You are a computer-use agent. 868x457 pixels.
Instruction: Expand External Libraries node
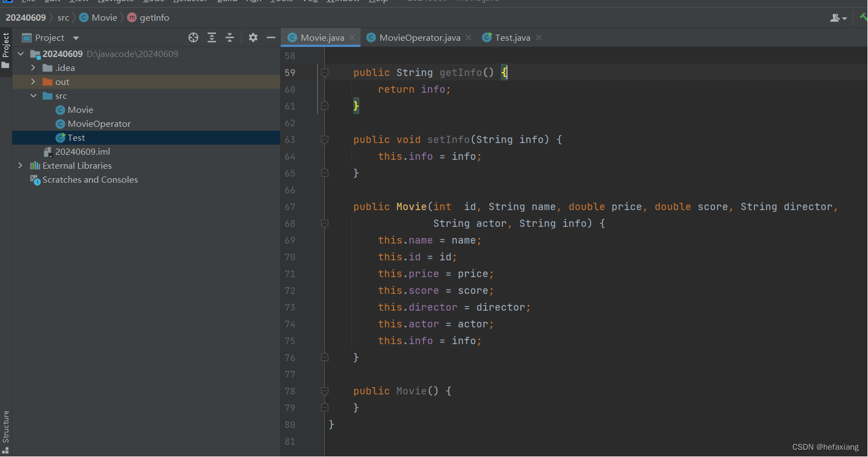[x=21, y=165]
